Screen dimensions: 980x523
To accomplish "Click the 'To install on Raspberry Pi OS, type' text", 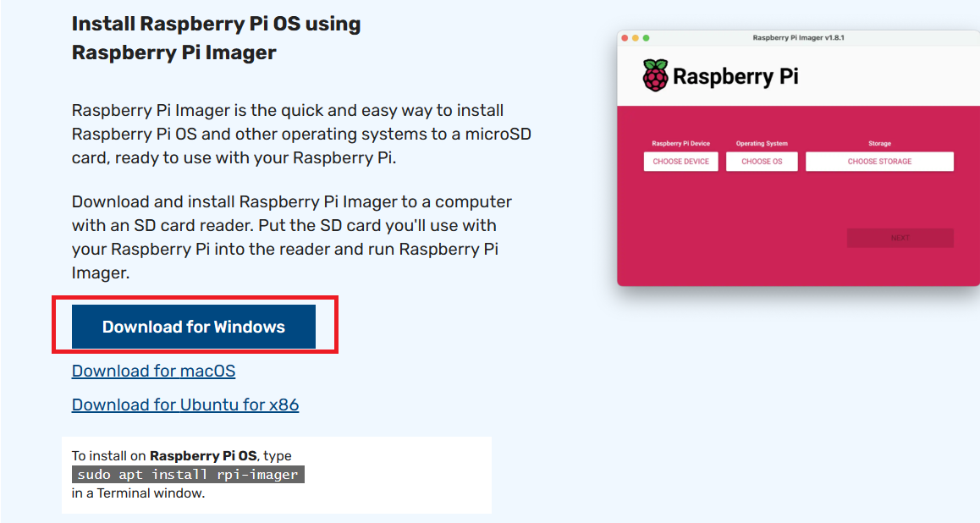I will (182, 455).
